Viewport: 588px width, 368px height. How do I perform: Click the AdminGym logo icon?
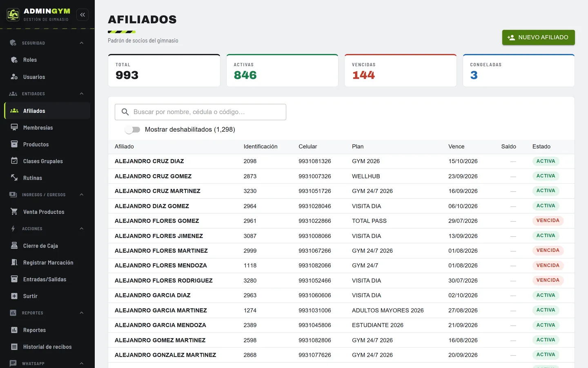[x=13, y=15]
